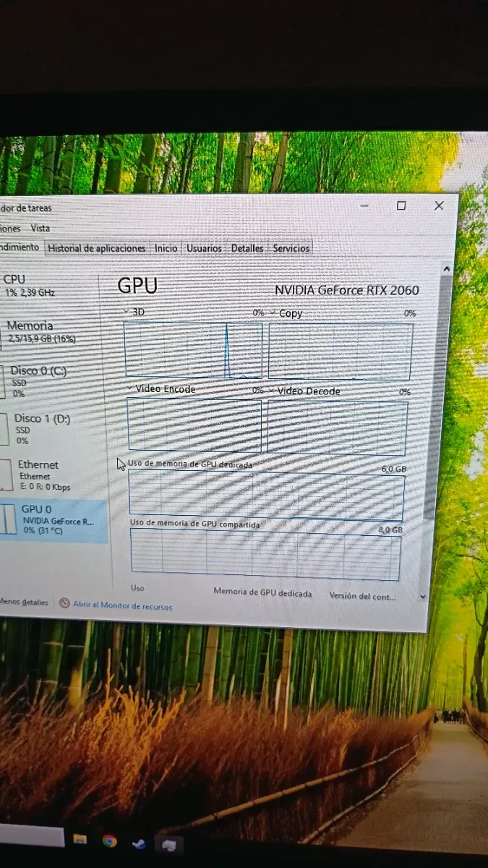Click the Video Decode usage graph
Image resolution: width=488 pixels, height=868 pixels.
[x=338, y=427]
